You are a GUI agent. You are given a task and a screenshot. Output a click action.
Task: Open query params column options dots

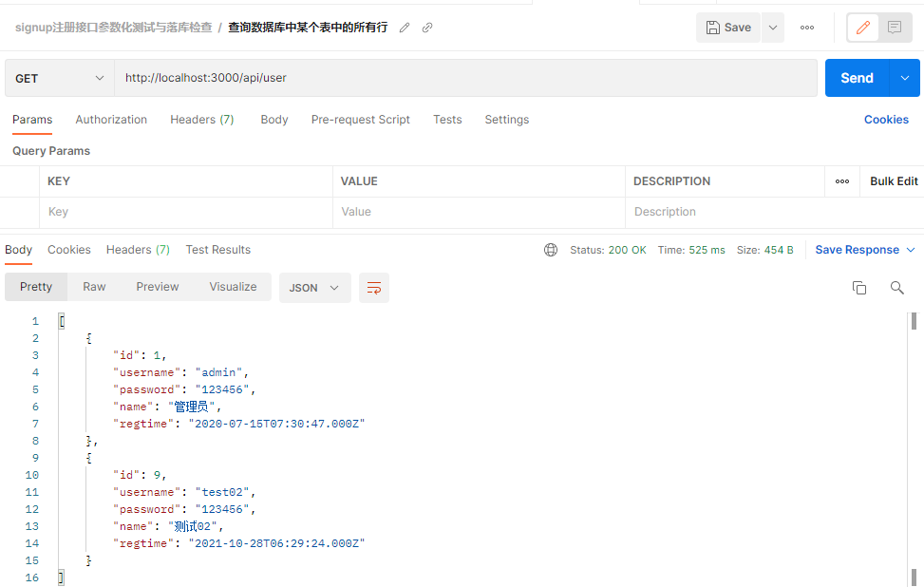842,181
